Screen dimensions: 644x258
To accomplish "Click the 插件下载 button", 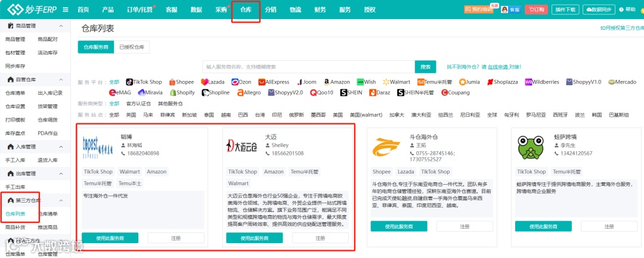I will pyautogui.click(x=565, y=10).
